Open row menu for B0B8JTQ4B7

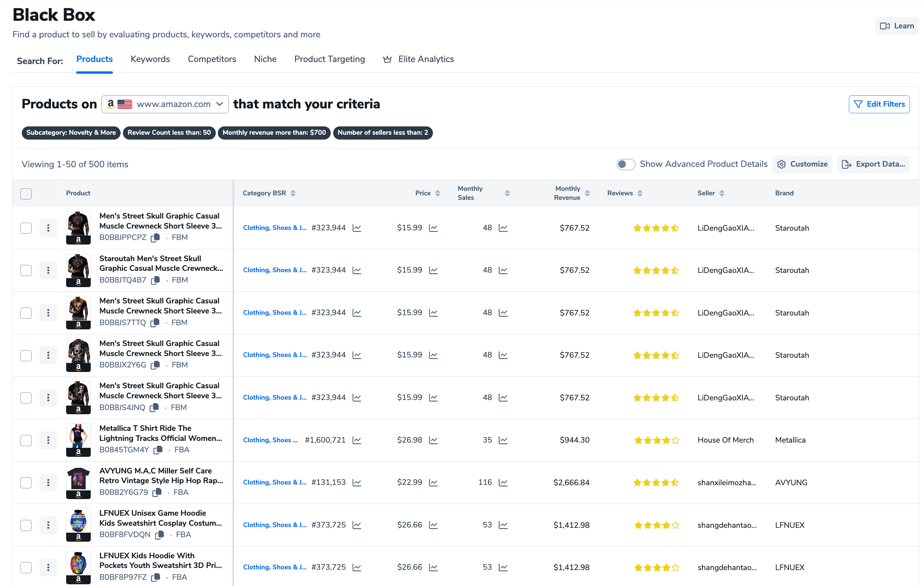tap(48, 270)
